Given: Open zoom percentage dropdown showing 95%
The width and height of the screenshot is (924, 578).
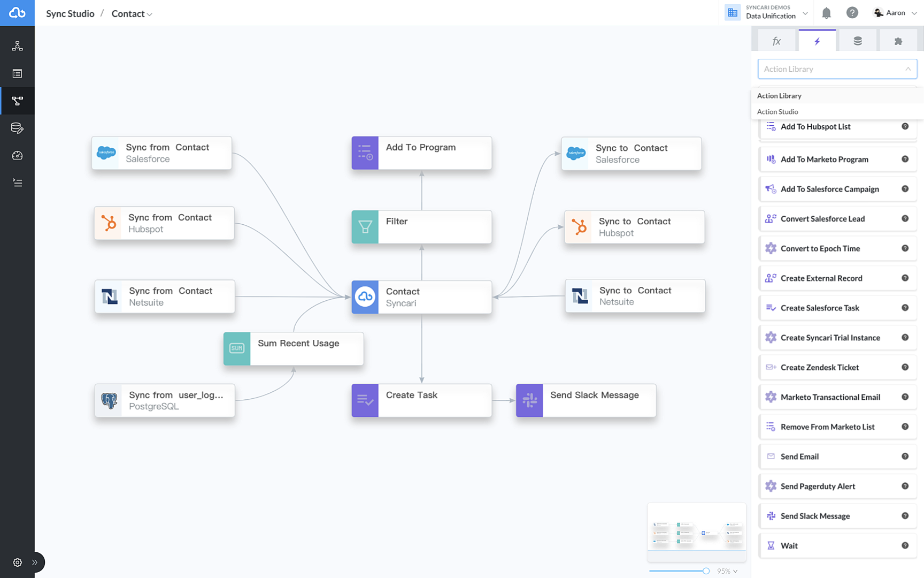Looking at the screenshot, I should coord(727,571).
